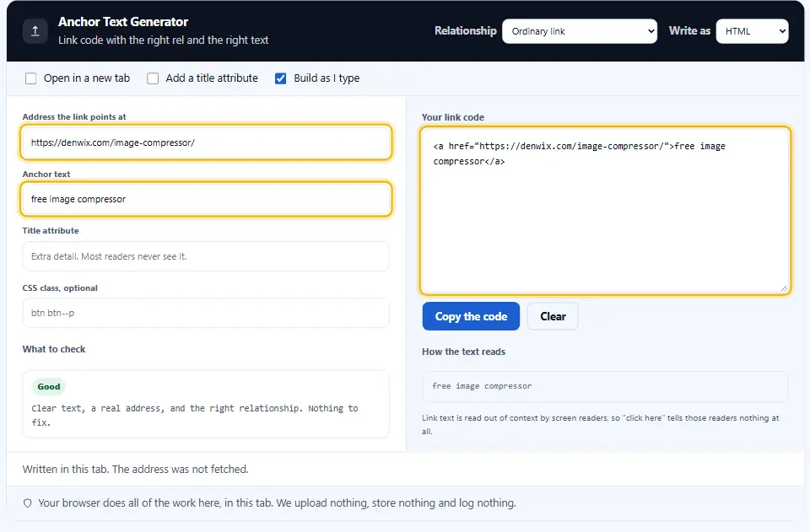Click the CSS class optional input
810x532 pixels.
point(206,313)
